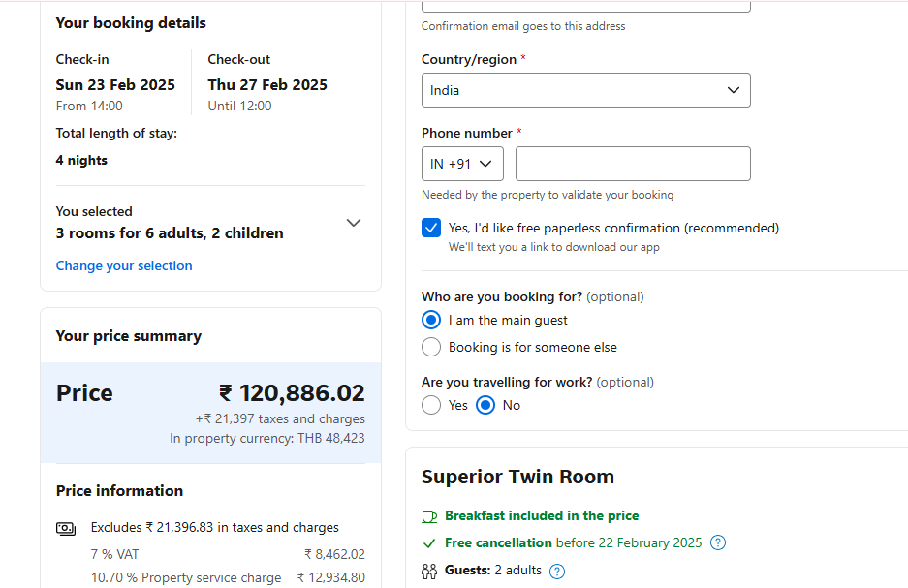Screen dimensions: 908x588
Task: Click the green checkmark by Free cancellation
Action: (x=429, y=543)
